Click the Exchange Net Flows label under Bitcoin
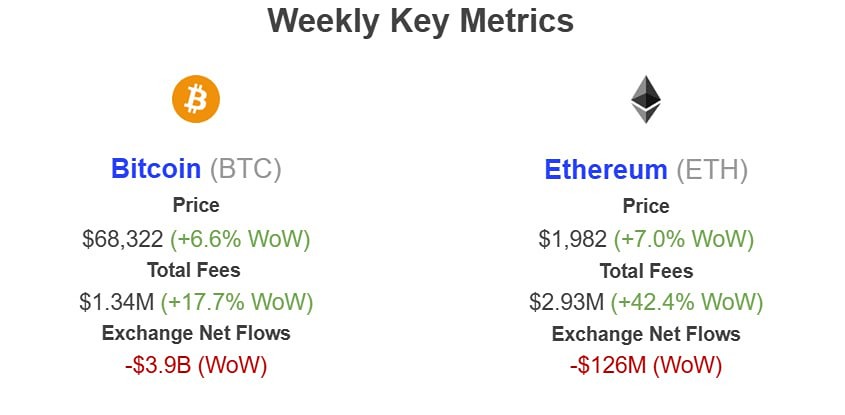The height and width of the screenshot is (415, 845). pos(196,334)
